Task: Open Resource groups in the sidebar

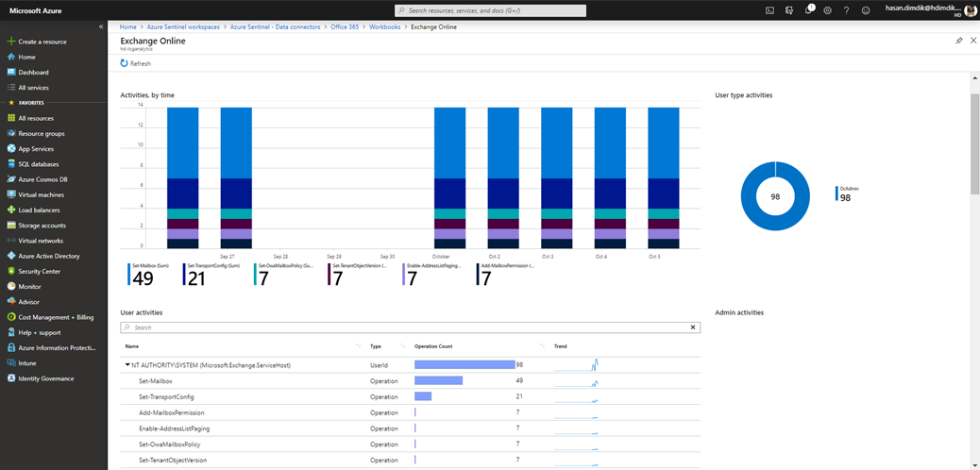Action: click(x=42, y=133)
